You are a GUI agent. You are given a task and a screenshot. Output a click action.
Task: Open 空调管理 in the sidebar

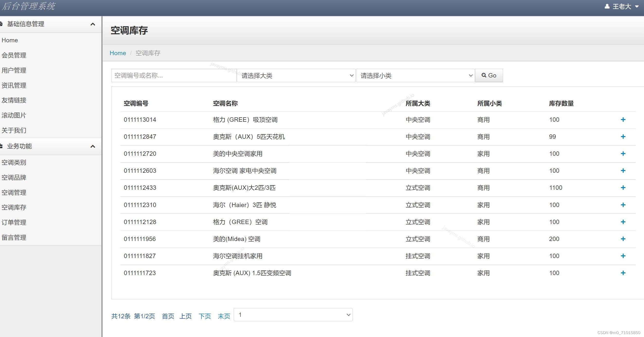coord(14,192)
